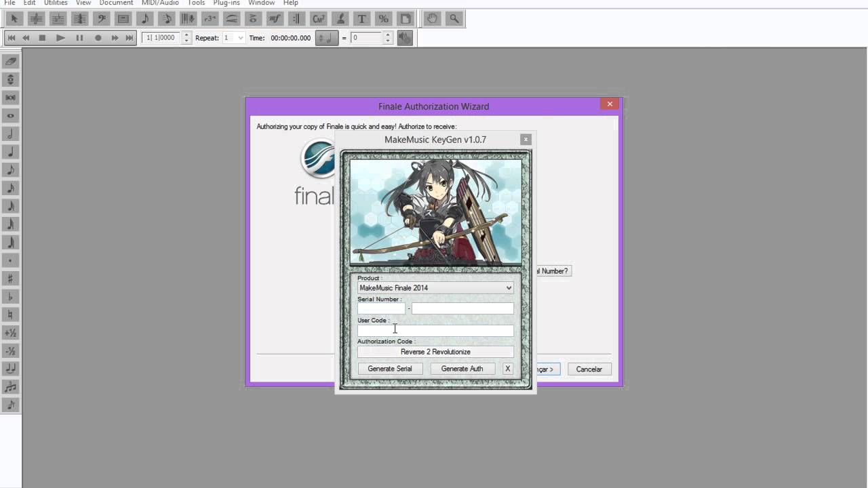
Task: Pick the flat accidental in left palette
Action: (x=10, y=297)
